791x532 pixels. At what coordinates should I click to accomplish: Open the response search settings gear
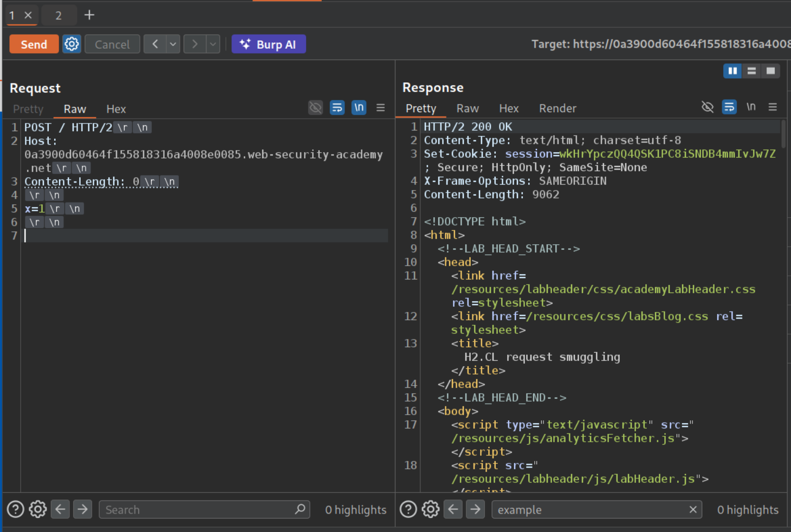(431, 510)
